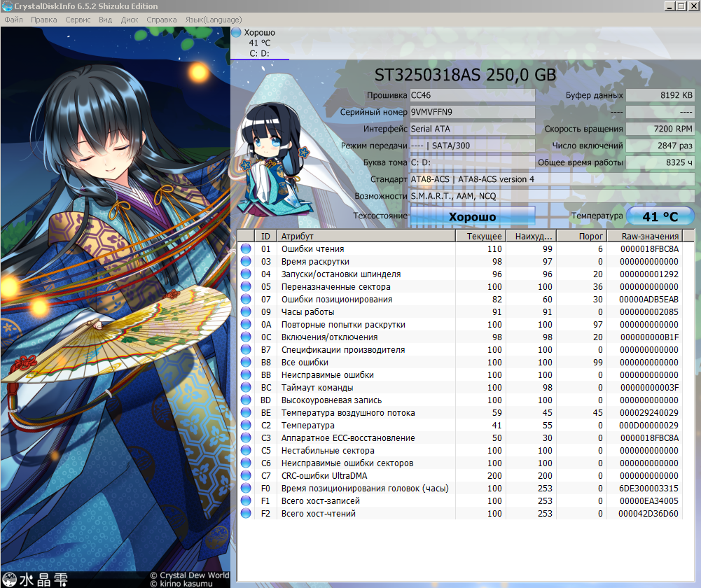Click the status orb for Нестабильные сектора
701x588 pixels.
coord(245,450)
